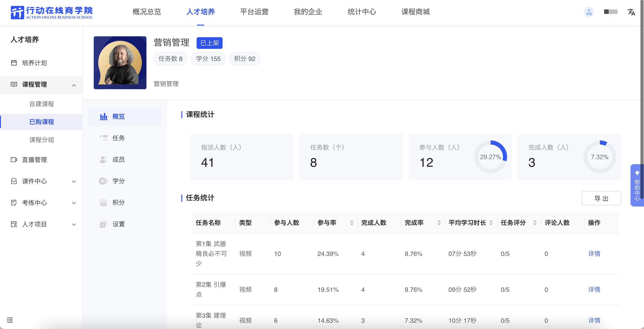The height and width of the screenshot is (329, 644).
Task: Sort table by 参与率 column arrows
Action: pos(352,223)
